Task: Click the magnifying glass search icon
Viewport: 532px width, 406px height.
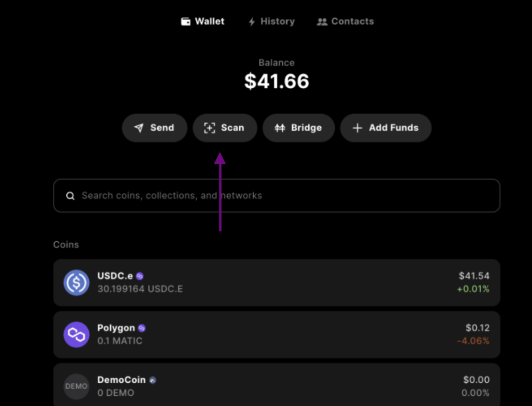Action: 70,196
